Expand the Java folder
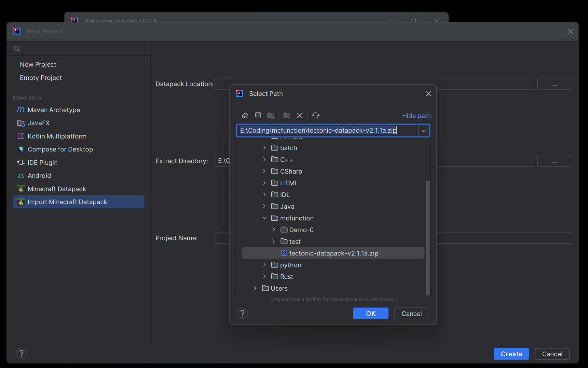 point(264,206)
